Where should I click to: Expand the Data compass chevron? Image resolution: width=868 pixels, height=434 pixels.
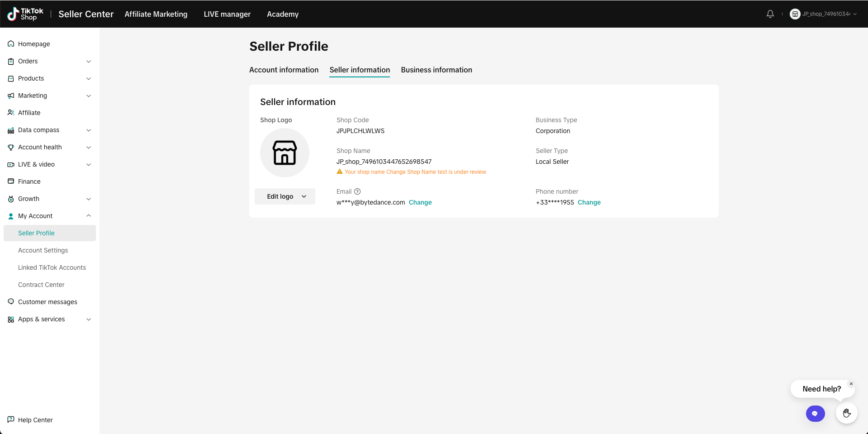click(89, 130)
